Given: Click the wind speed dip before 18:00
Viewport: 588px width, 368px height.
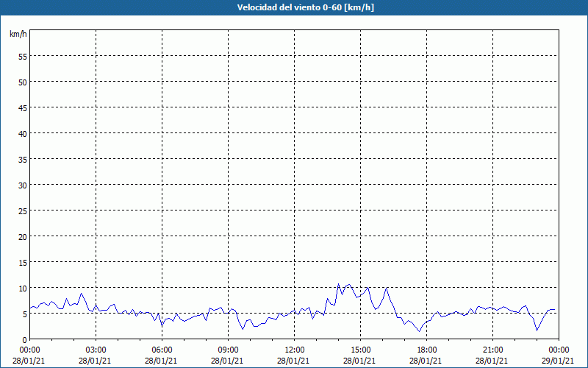Looking at the screenshot, I should [420, 331].
